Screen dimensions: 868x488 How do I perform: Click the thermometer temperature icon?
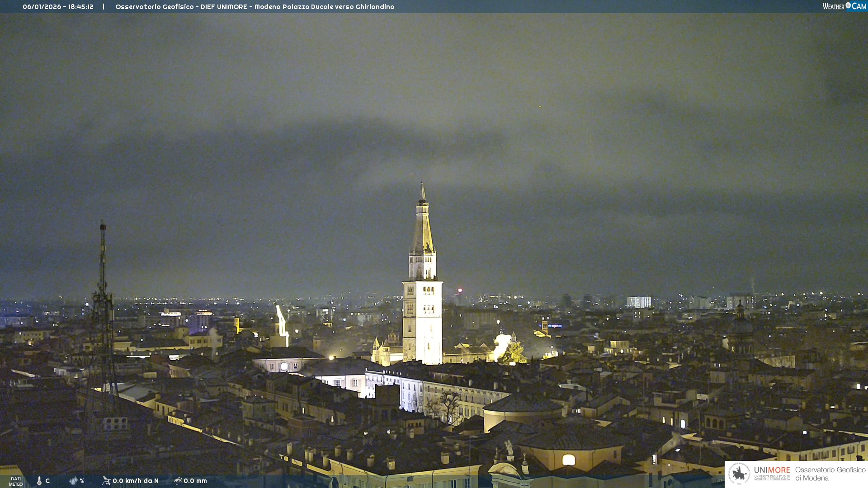(39, 481)
